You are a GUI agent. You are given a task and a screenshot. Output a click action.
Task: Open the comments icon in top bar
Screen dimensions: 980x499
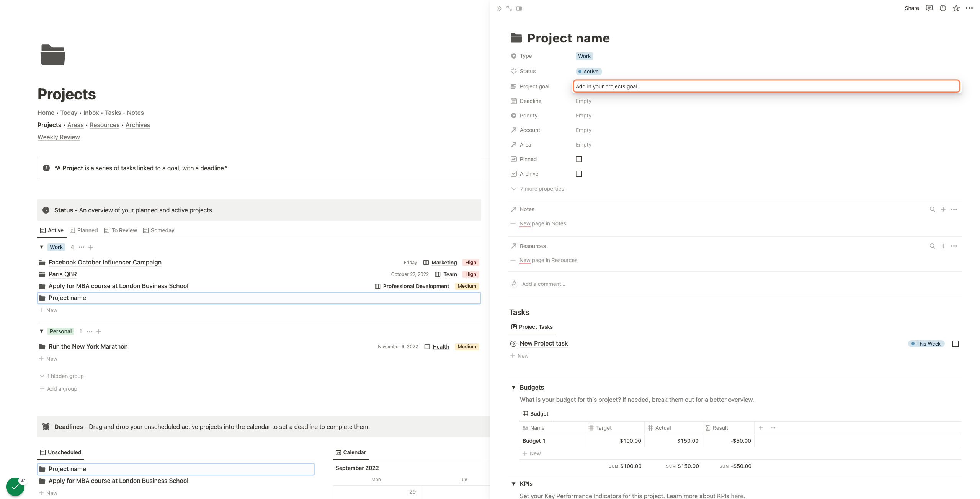click(x=929, y=8)
